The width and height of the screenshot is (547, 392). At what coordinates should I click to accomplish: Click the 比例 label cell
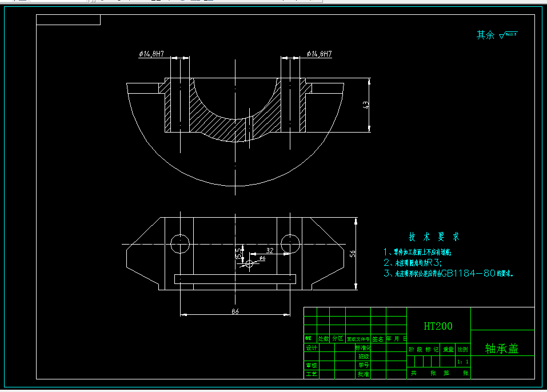(463, 349)
